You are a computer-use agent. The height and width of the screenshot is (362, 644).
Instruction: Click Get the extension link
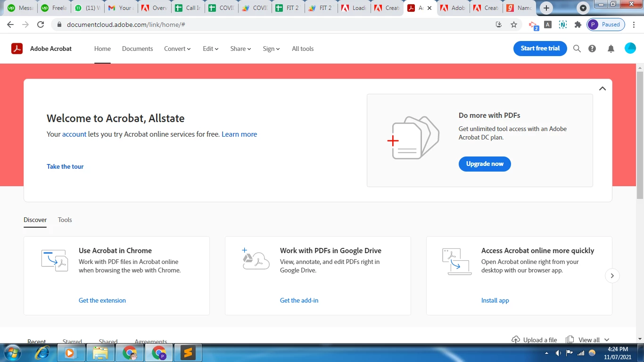coord(102,300)
